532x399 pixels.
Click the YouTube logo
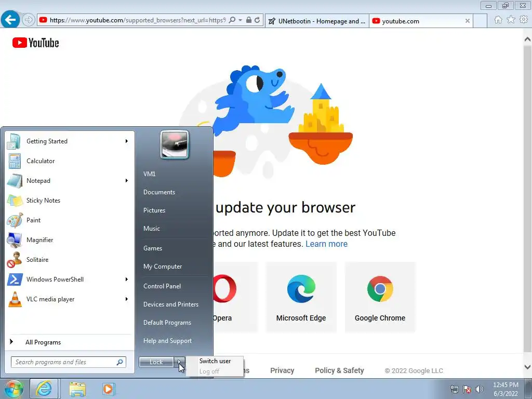pos(36,43)
